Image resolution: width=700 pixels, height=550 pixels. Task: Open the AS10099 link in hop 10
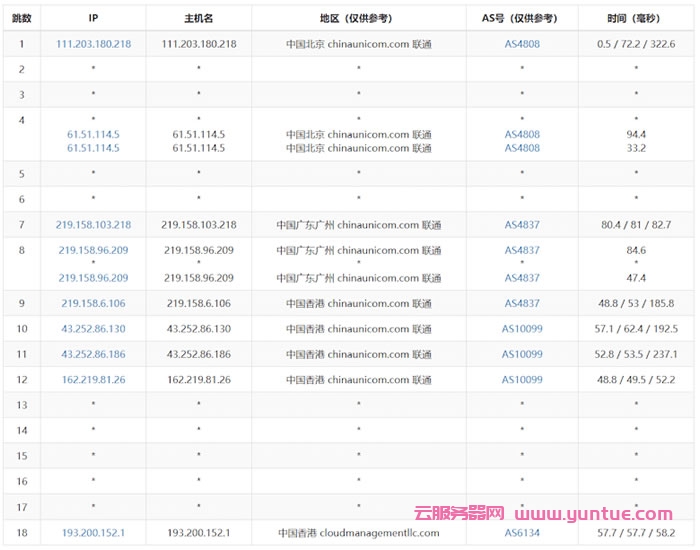pos(521,329)
